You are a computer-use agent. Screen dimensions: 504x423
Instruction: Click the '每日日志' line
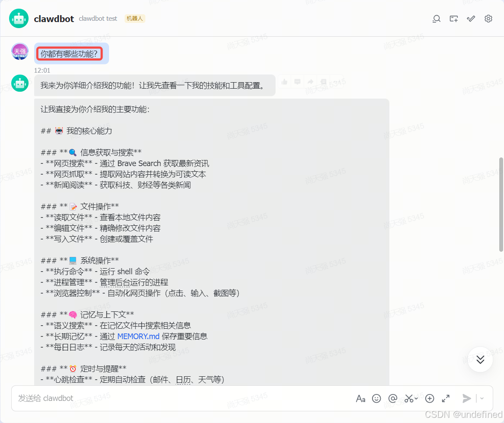(108, 347)
